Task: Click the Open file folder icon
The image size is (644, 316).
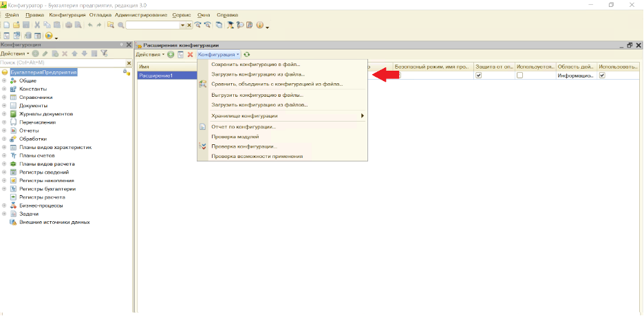Action: 17,25
